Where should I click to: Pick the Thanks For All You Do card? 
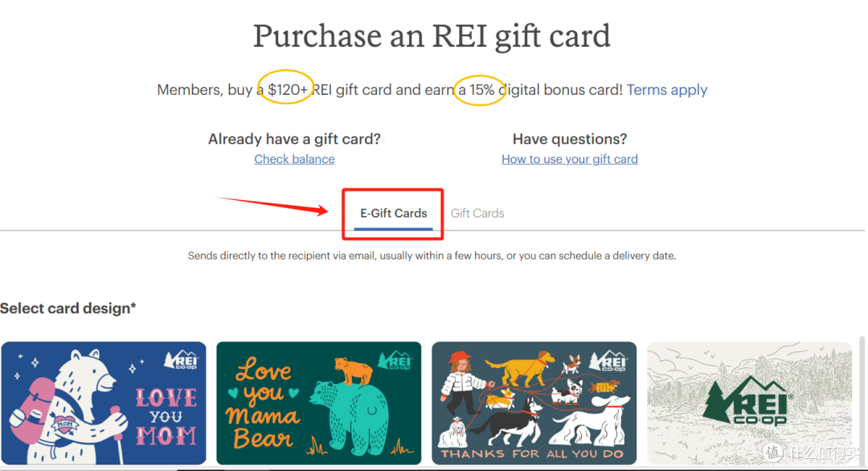[x=534, y=403]
